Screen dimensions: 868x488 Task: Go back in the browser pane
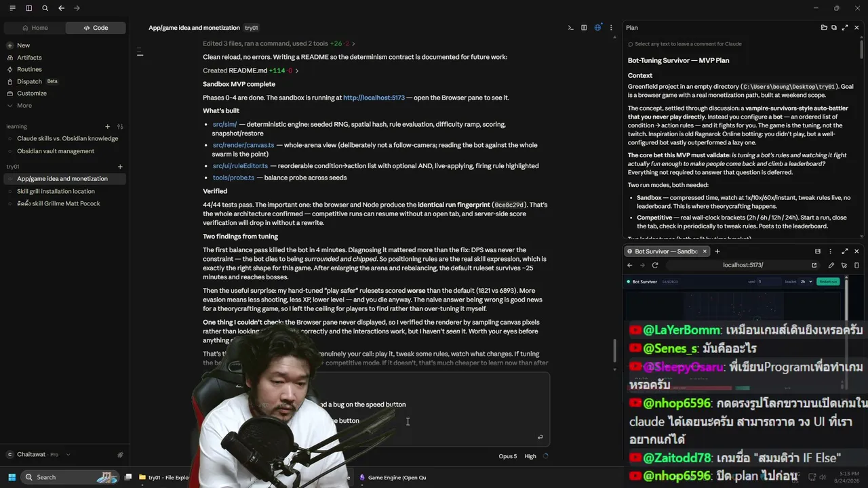pos(631,265)
